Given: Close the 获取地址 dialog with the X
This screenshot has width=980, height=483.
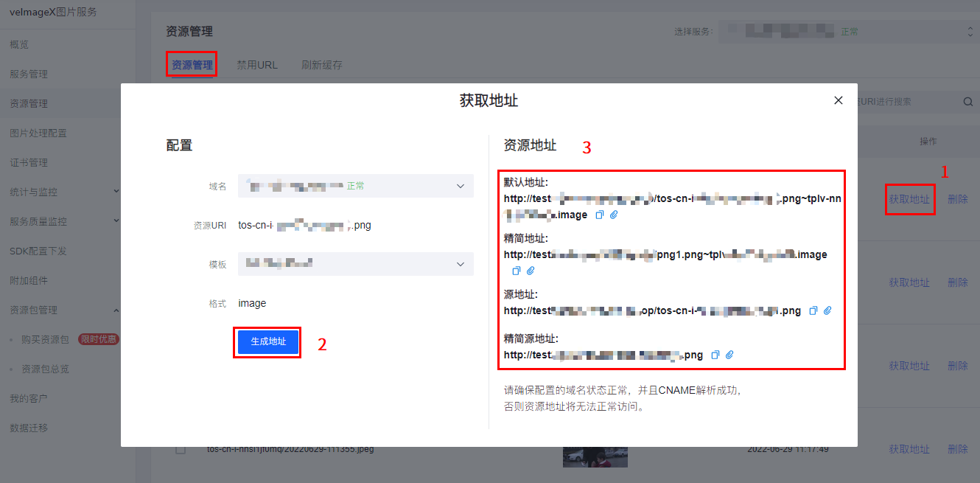Looking at the screenshot, I should tap(838, 100).
